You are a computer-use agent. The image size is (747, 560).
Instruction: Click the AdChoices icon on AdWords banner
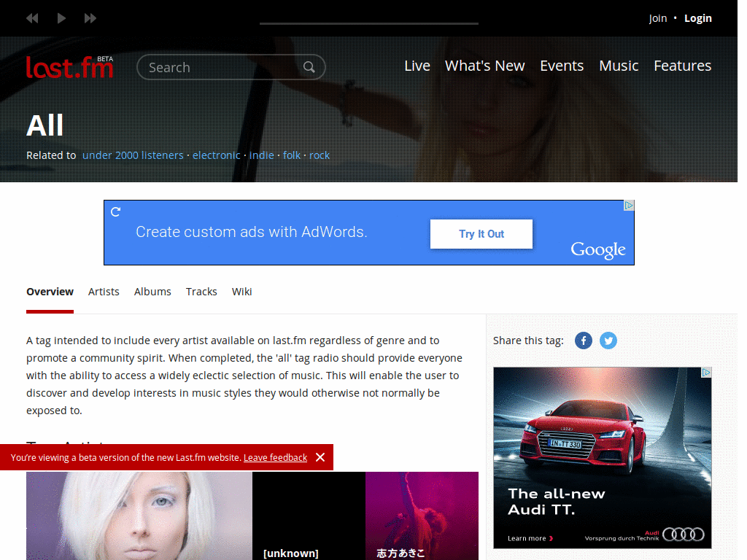(629, 205)
